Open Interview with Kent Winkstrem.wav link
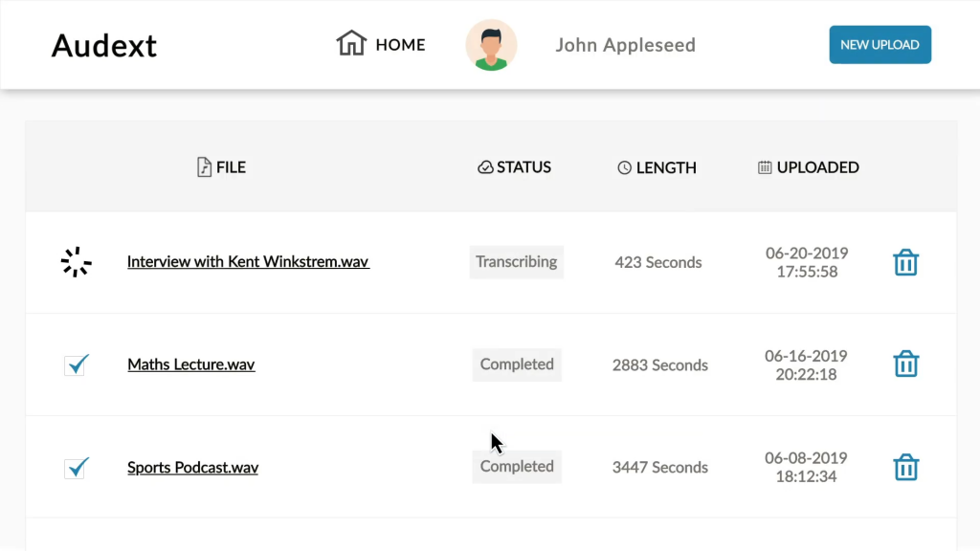The image size is (980, 551). pos(248,262)
